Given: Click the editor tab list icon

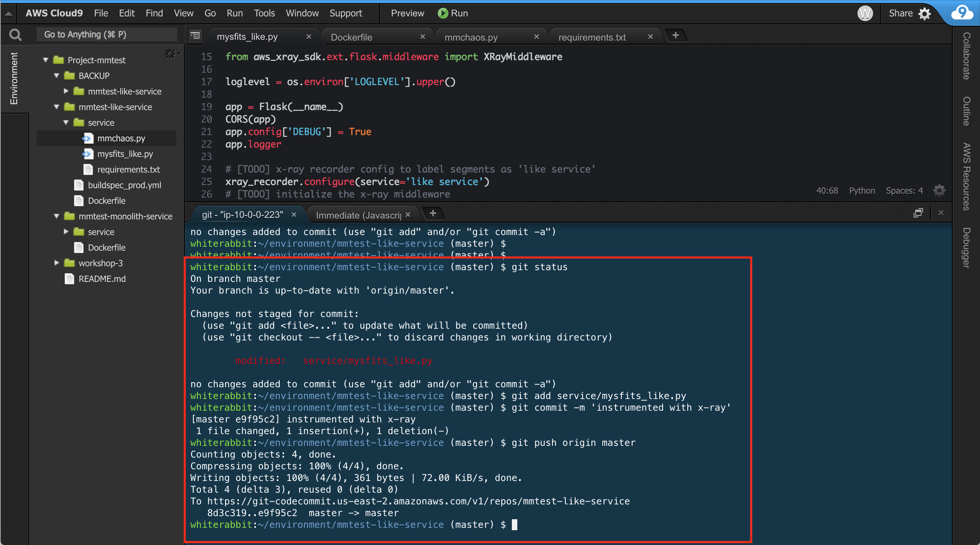Looking at the screenshot, I should [195, 36].
